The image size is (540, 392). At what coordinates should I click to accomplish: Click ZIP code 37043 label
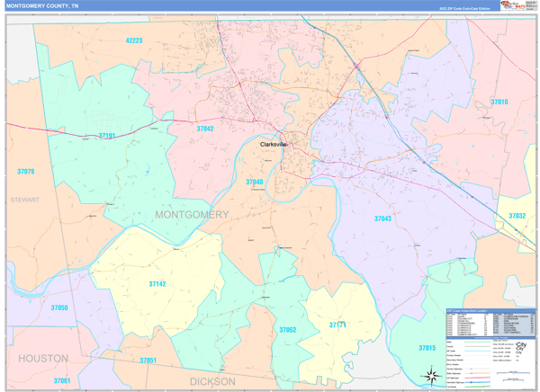point(383,218)
